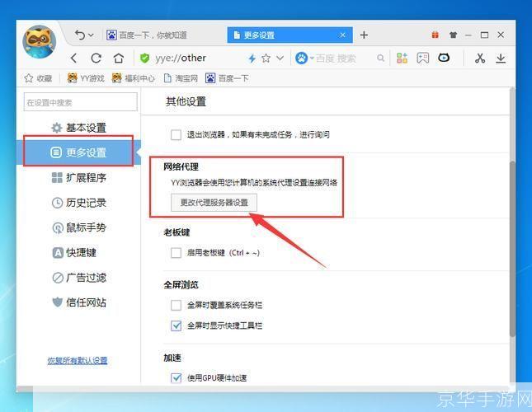Reload the page with refresh icon
Viewport: 532px width, 412px height.
(x=97, y=59)
